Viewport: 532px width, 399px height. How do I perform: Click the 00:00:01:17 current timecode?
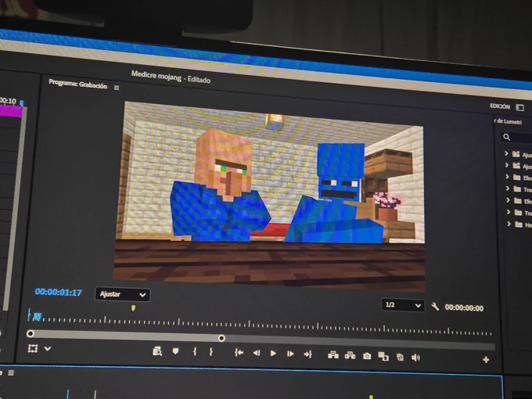[x=59, y=292]
